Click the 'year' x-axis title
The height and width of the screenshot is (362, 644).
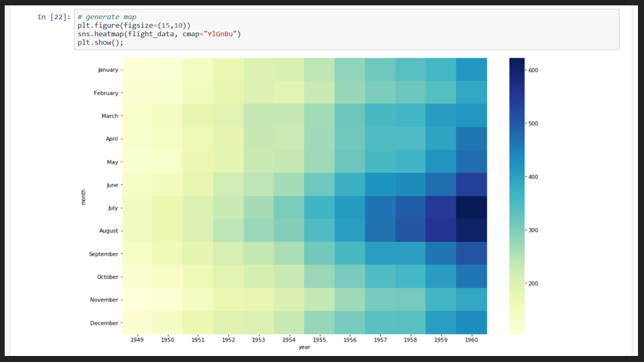(x=305, y=347)
